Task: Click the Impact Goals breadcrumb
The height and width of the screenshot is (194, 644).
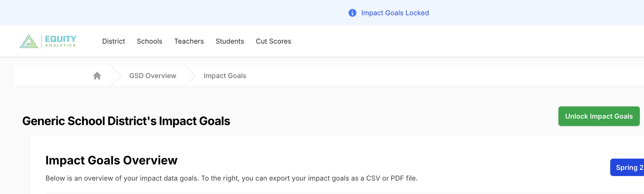Action: click(x=225, y=76)
